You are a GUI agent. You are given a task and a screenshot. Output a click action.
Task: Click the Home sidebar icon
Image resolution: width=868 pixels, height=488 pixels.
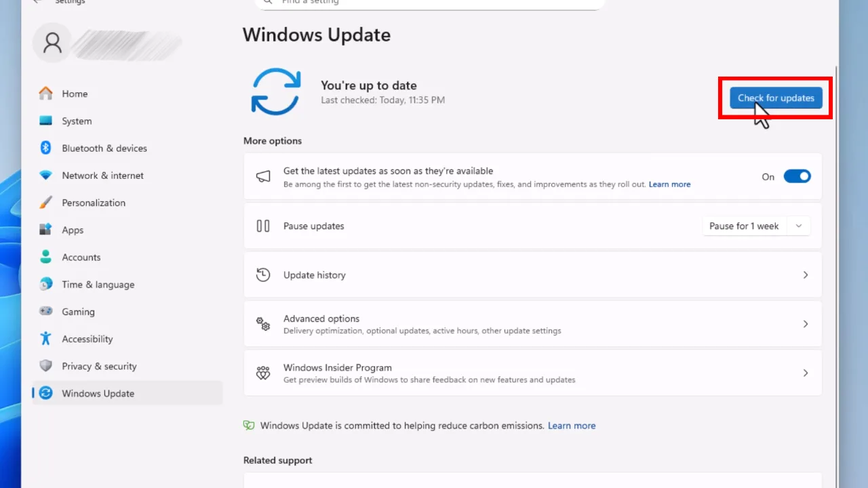tap(45, 94)
